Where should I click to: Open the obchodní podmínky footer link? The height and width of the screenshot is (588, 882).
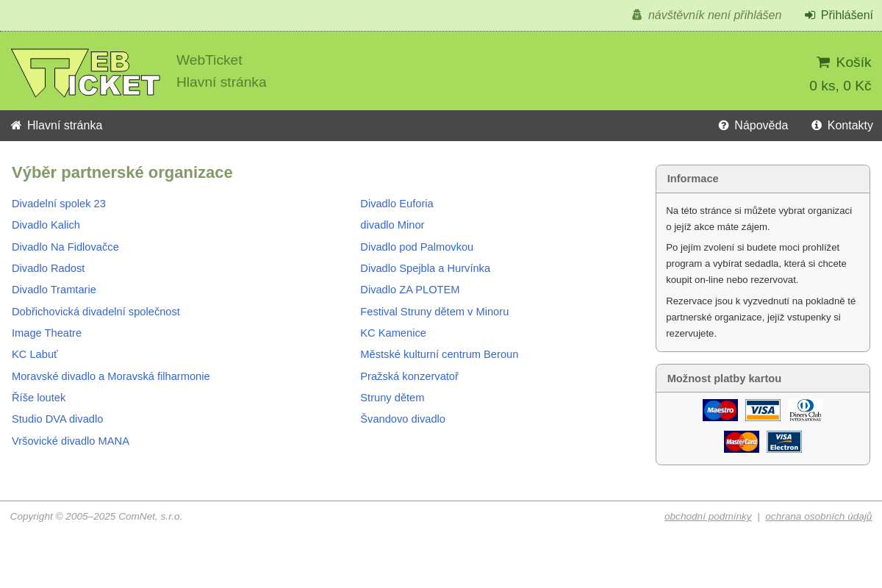tap(708, 516)
